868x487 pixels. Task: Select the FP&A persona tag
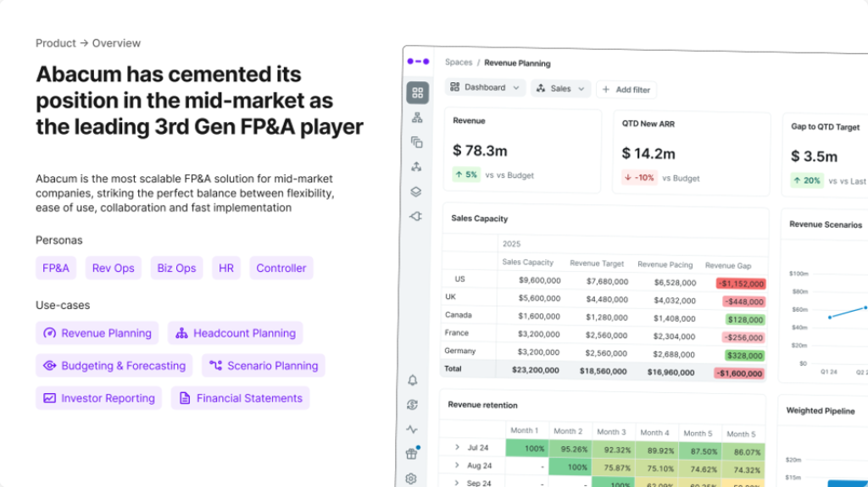(x=56, y=268)
